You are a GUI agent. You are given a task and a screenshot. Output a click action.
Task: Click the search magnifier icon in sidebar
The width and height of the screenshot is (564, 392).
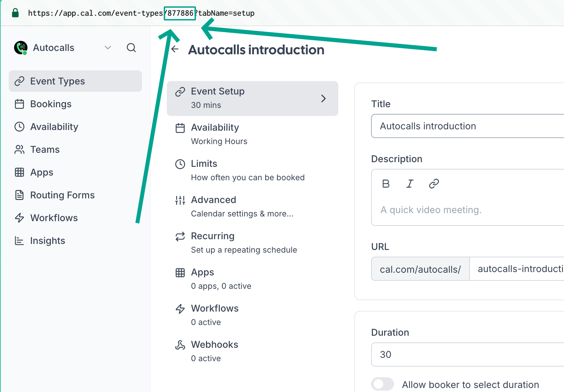(x=131, y=48)
